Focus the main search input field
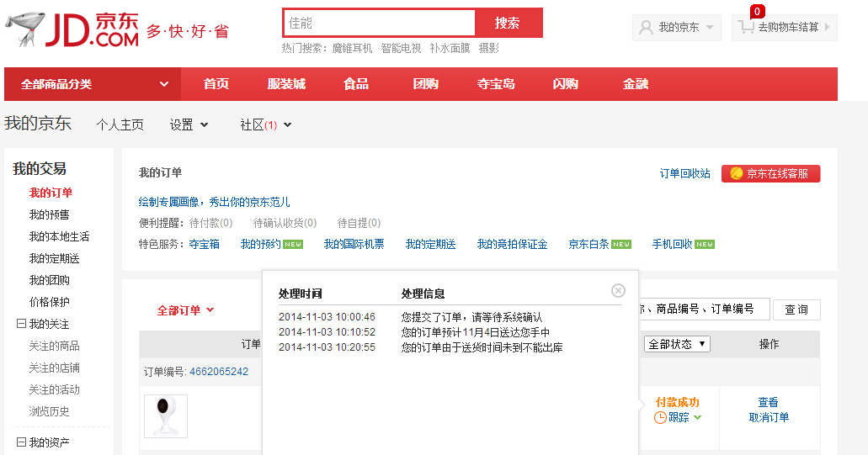 pos(379,23)
